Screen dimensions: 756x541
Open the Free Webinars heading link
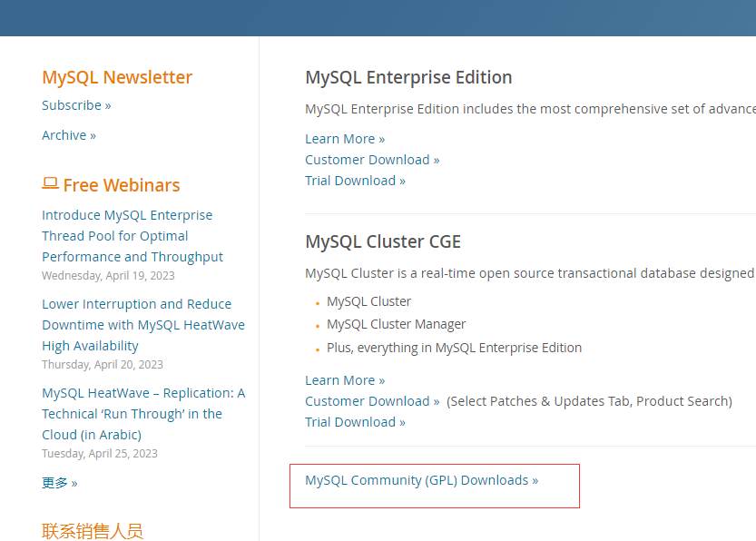point(122,185)
